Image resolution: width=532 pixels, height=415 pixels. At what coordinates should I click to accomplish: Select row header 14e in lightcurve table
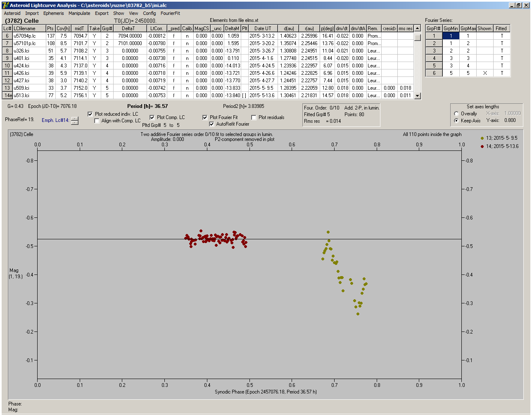pyautogui.click(x=7, y=95)
